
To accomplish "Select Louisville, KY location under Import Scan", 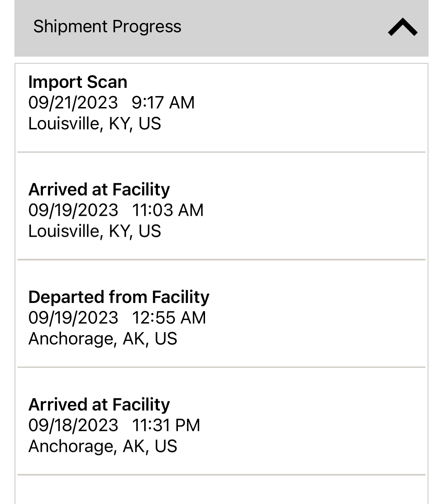I will click(x=94, y=124).
